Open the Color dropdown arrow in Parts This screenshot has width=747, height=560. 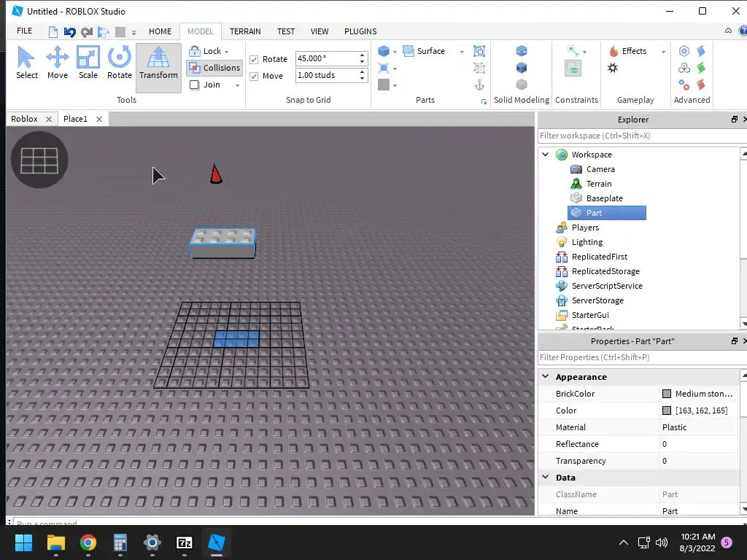(395, 86)
